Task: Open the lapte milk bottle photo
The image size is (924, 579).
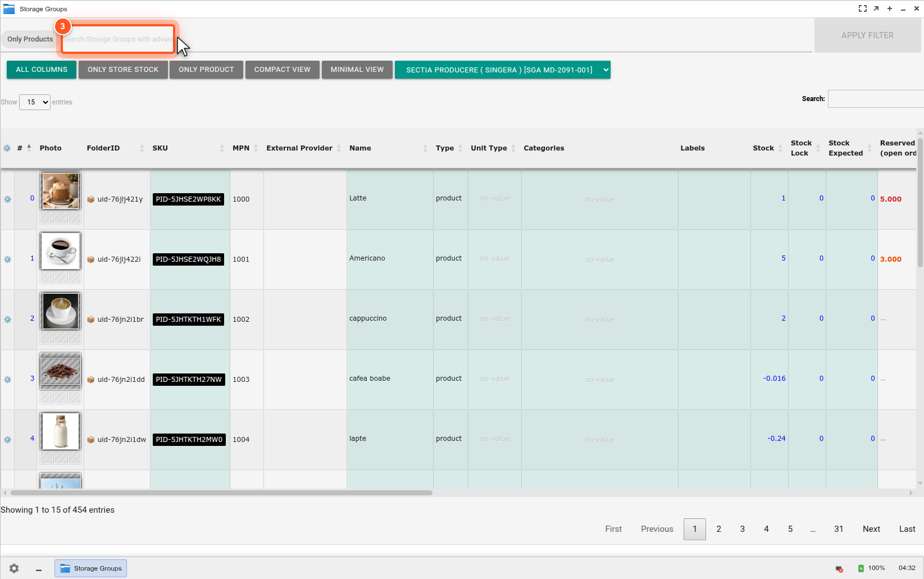Action: click(x=60, y=431)
